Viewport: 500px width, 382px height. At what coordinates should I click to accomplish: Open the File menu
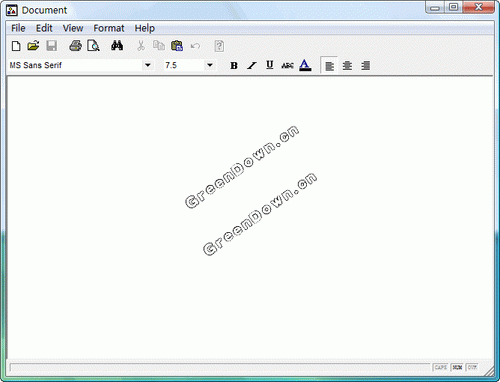(x=18, y=28)
